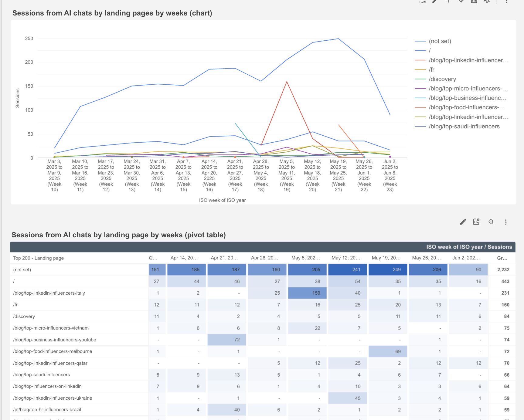Click 'Top 200 - Landing page' column header
This screenshot has height=420, width=524.
[x=39, y=258]
